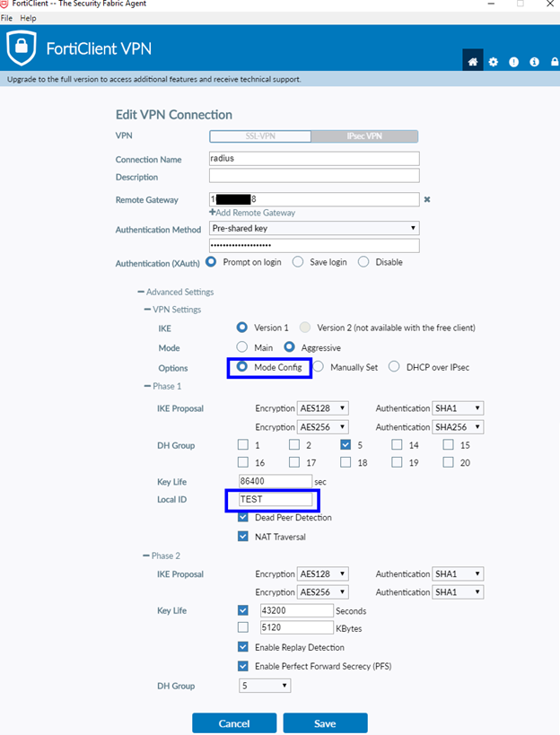Collapse Phase 2 section
The image size is (560, 735).
pyautogui.click(x=162, y=556)
